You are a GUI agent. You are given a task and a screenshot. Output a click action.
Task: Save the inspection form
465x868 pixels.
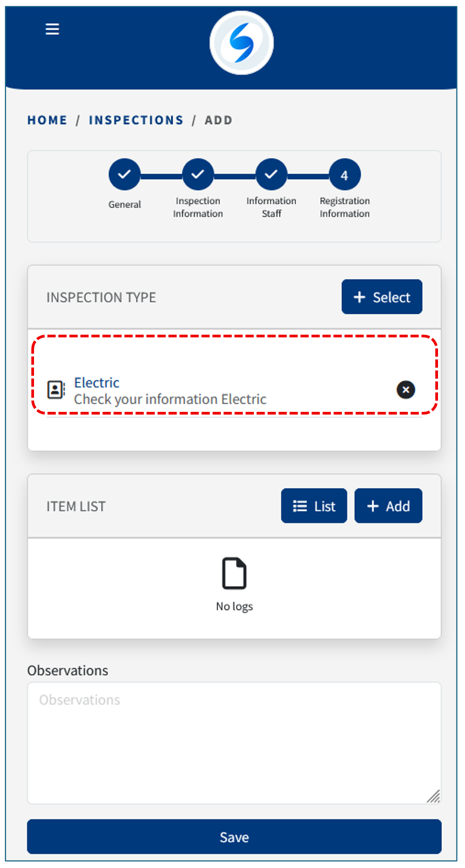click(234, 837)
